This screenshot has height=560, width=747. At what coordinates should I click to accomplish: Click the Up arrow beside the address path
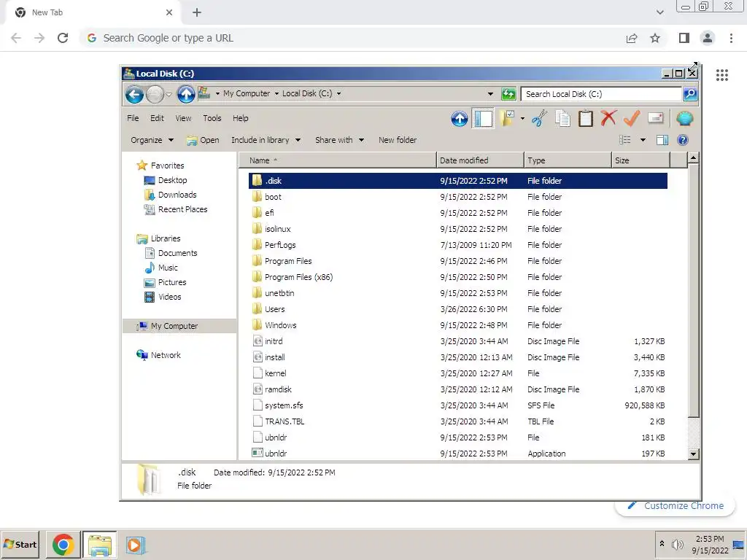[x=186, y=94]
